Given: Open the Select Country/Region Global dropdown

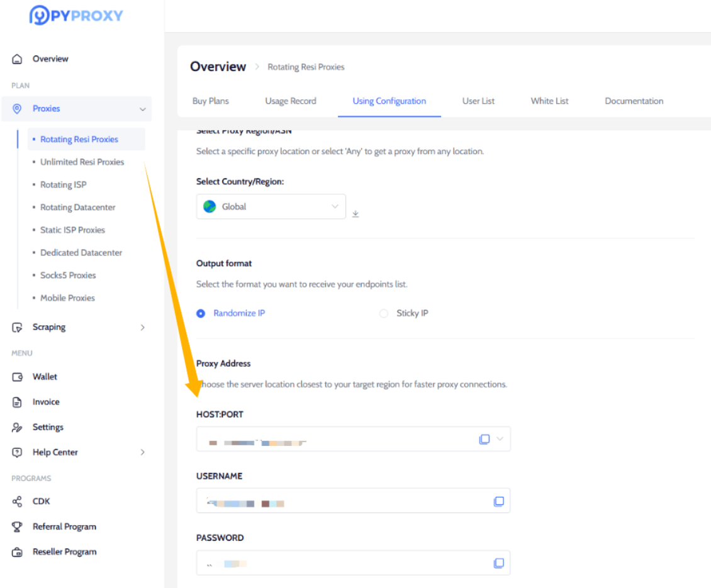Looking at the screenshot, I should click(x=271, y=206).
